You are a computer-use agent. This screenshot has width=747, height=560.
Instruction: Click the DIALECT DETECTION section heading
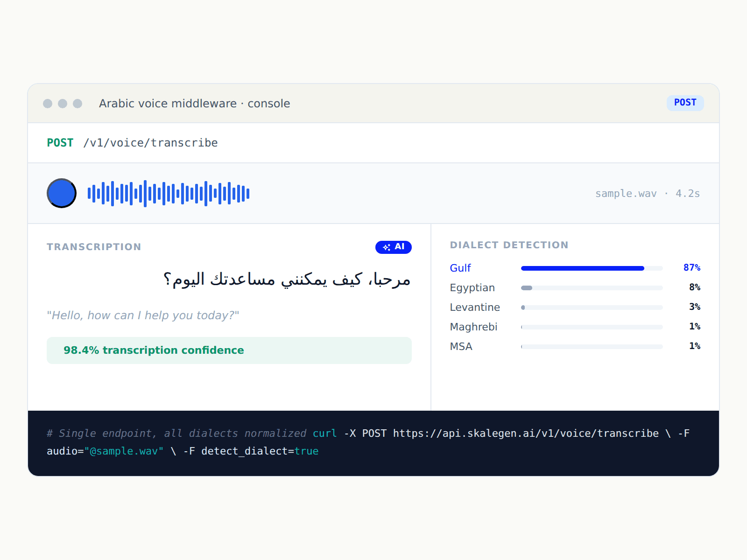(509, 245)
